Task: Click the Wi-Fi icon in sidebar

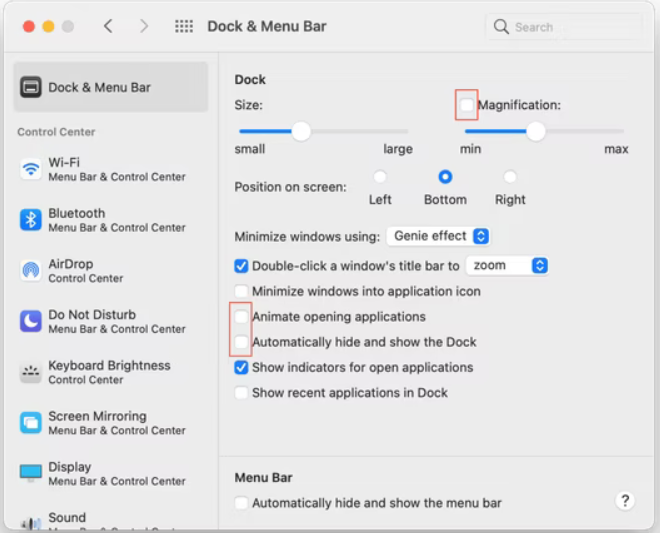Action: pos(31,169)
